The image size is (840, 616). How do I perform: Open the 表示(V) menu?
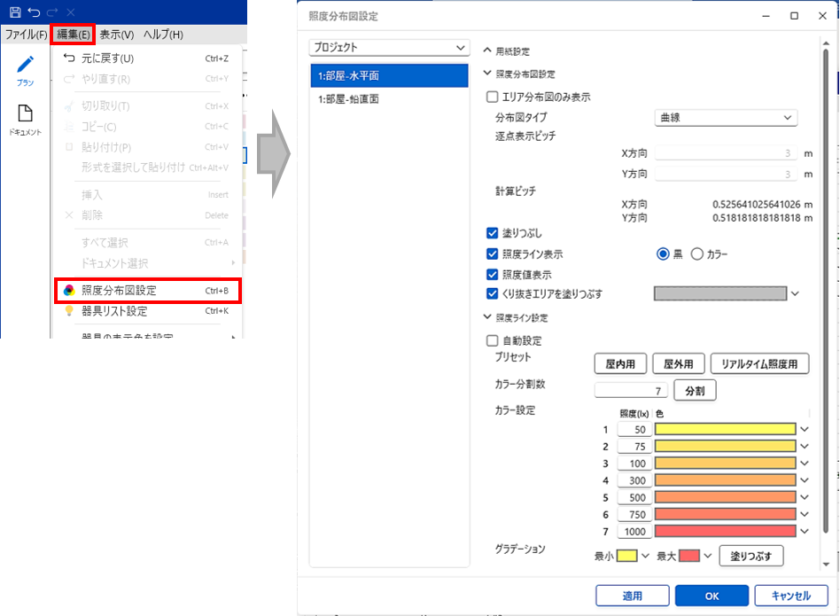pos(116,35)
